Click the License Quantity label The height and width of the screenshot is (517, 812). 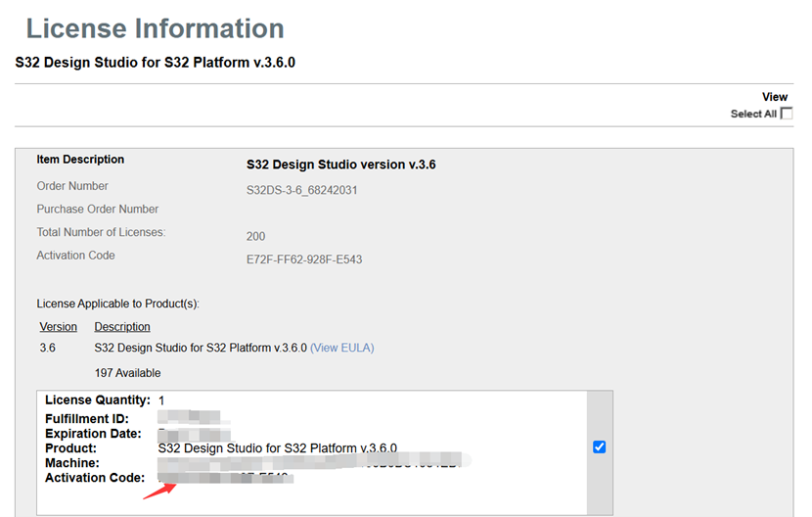[x=98, y=400]
